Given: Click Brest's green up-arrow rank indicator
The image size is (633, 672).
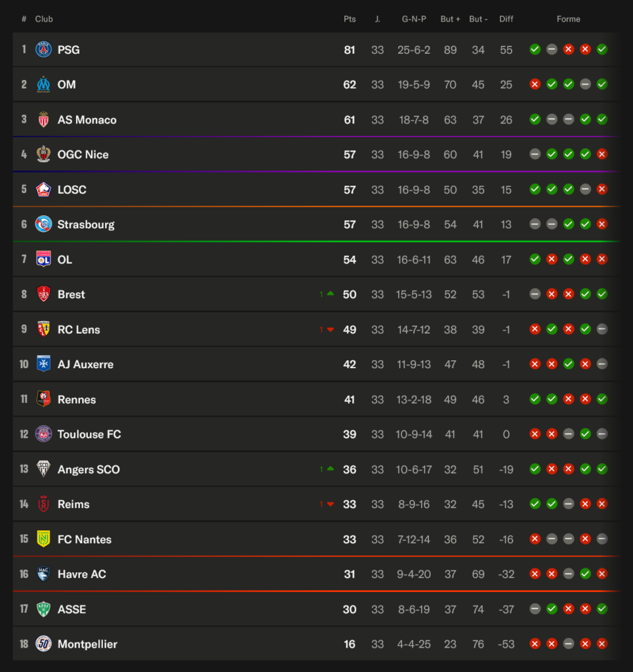Looking at the screenshot, I should coord(330,294).
